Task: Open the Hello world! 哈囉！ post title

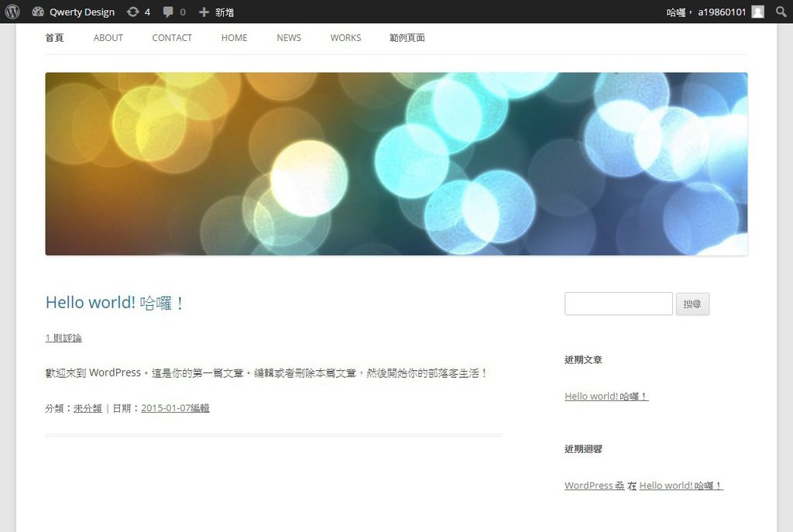Action: (x=115, y=303)
